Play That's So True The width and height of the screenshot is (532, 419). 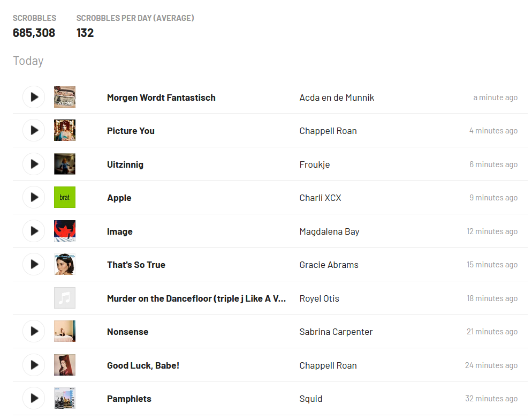34,264
